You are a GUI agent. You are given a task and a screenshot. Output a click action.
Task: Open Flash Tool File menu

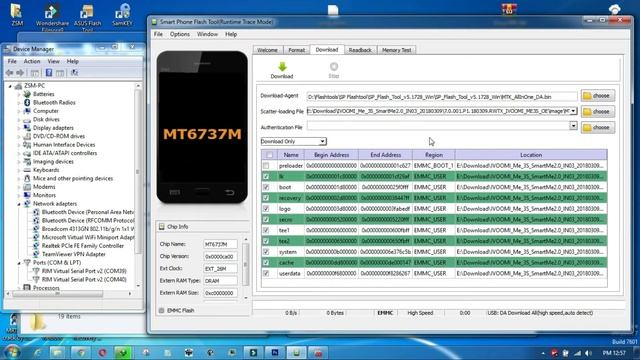pyautogui.click(x=158, y=34)
